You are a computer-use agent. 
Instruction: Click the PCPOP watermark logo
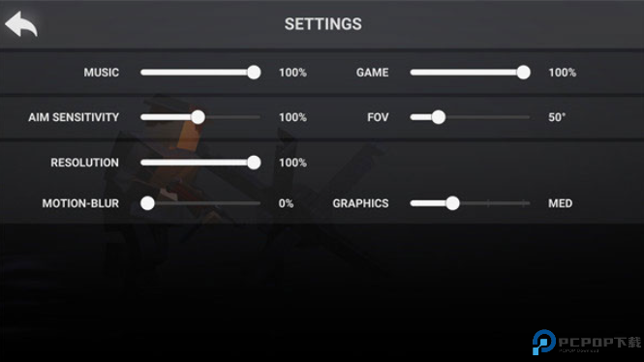tap(587, 342)
